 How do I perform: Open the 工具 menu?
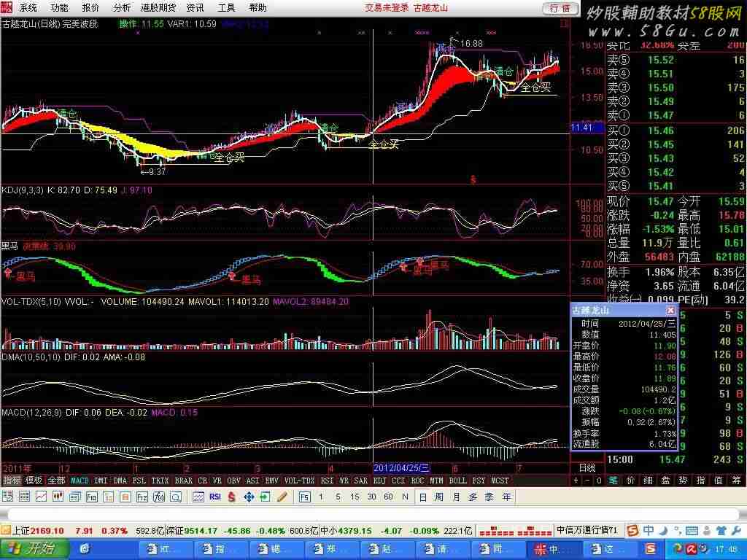(226, 7)
